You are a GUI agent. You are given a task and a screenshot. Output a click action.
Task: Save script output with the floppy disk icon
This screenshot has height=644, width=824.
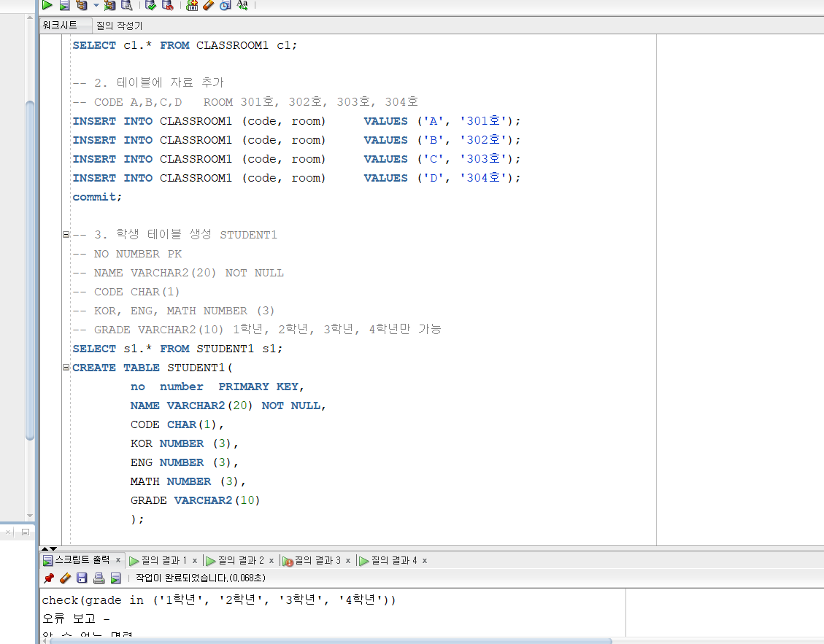[x=82, y=578]
